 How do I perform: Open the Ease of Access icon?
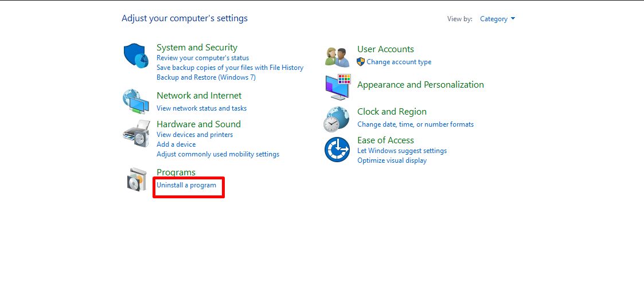click(337, 150)
